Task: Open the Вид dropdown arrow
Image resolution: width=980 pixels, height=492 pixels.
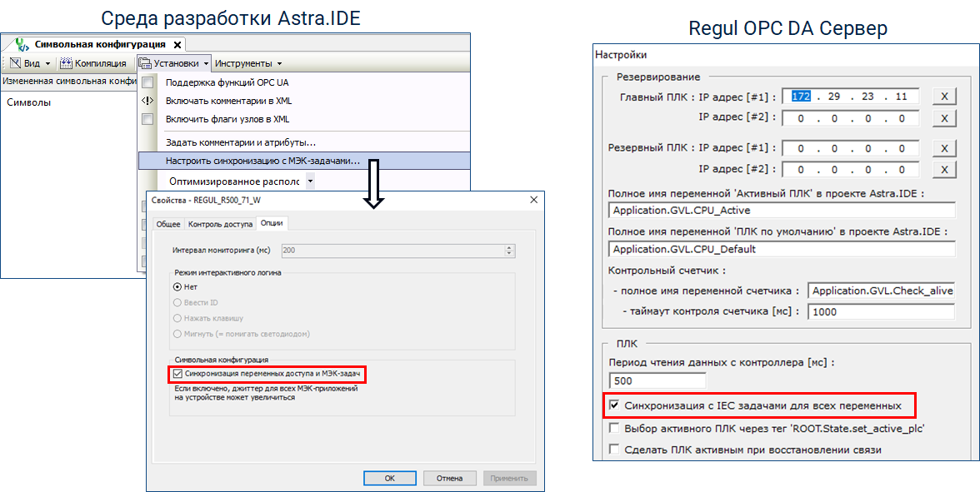Action: (x=47, y=63)
